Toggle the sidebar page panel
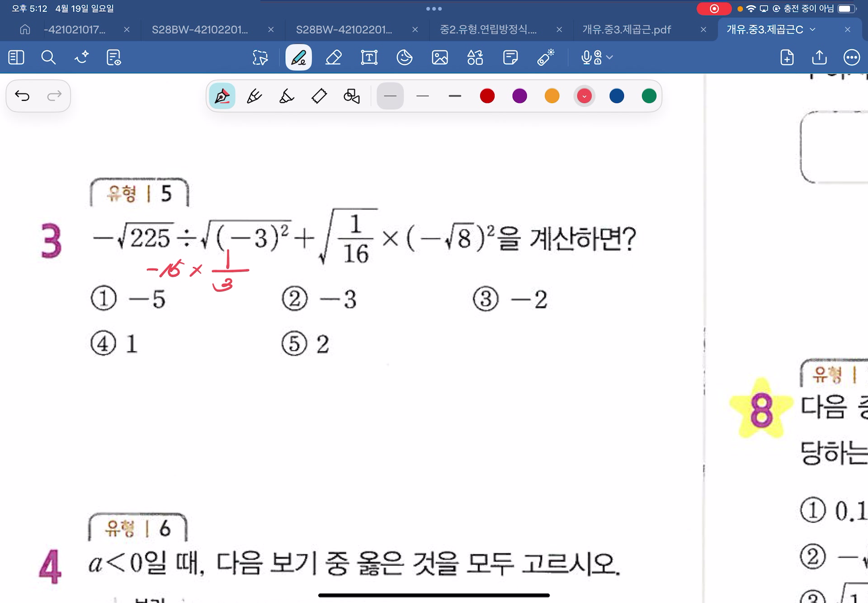This screenshot has height=603, width=868. pos(16,57)
